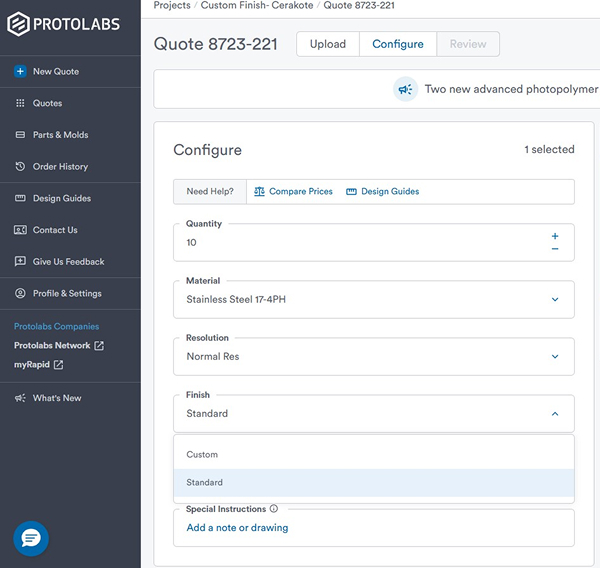Switch to the Review tab
Image resolution: width=600 pixels, height=568 pixels.
pyautogui.click(x=468, y=44)
